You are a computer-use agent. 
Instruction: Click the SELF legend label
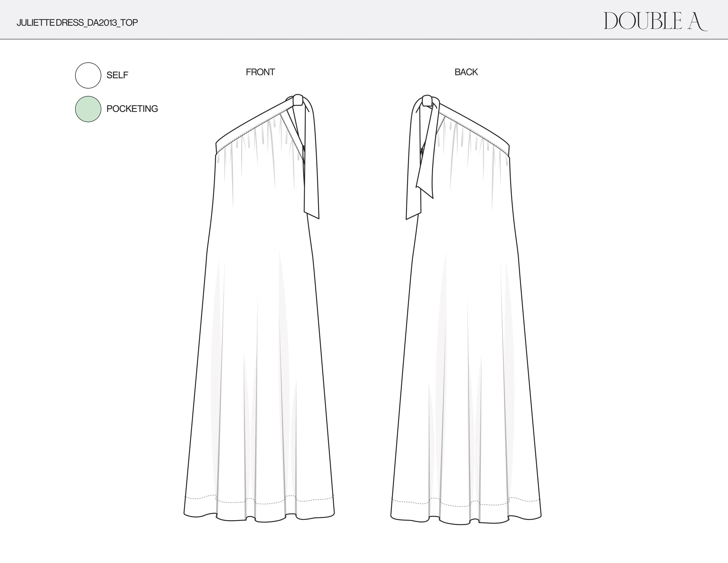117,75
